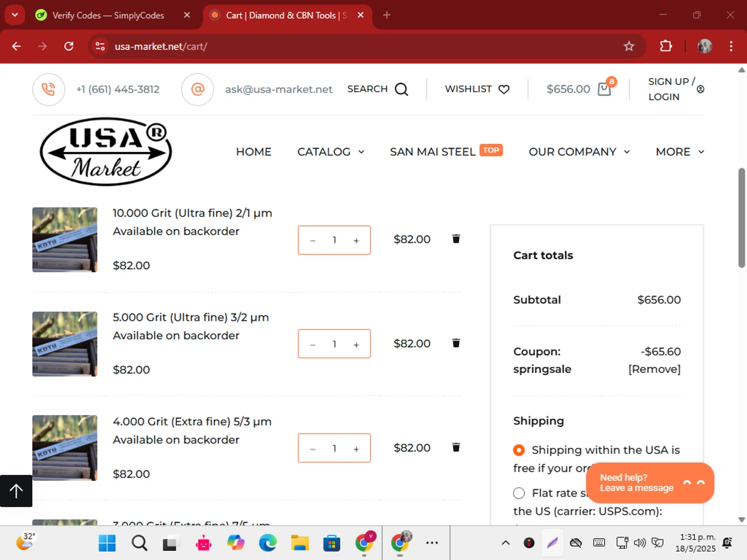747x560 pixels.
Task: Open Windows taskbar search
Action: (x=139, y=543)
